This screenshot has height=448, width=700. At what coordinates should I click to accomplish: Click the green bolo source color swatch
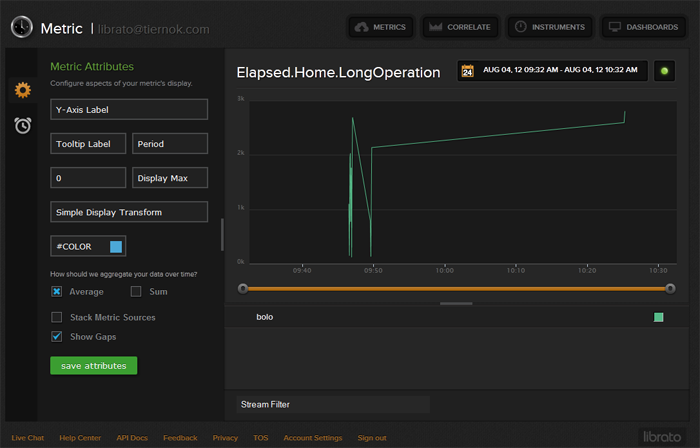click(658, 317)
